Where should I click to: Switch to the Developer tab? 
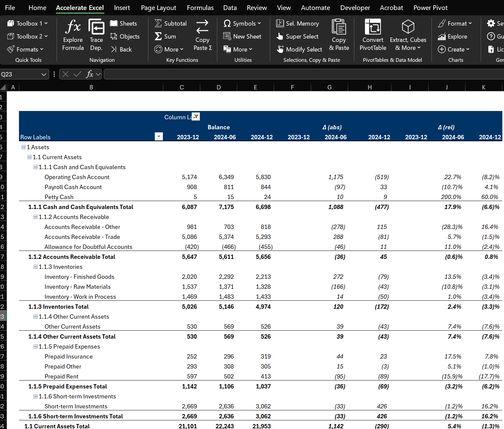coord(355,8)
